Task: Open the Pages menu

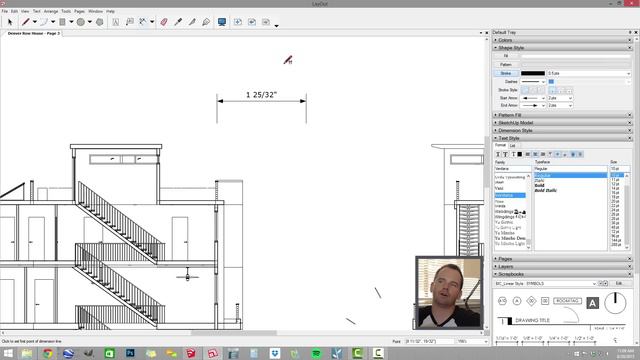Action: pyautogui.click(x=80, y=11)
